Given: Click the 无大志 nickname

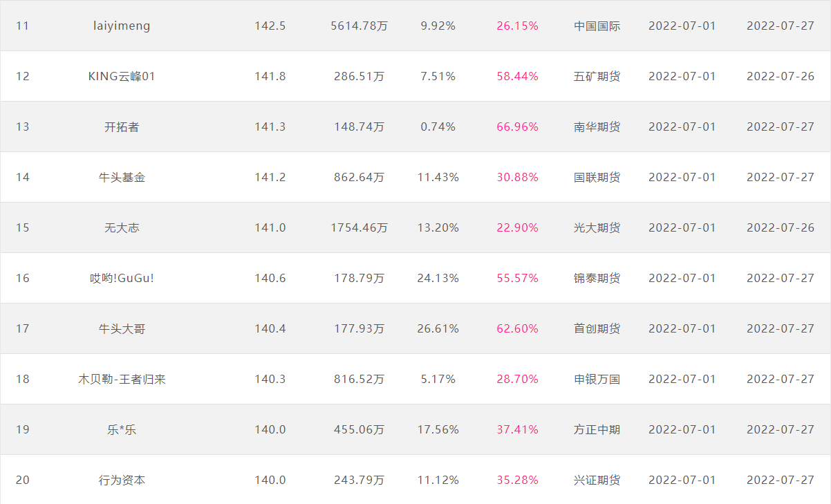Looking at the screenshot, I should coord(122,228).
